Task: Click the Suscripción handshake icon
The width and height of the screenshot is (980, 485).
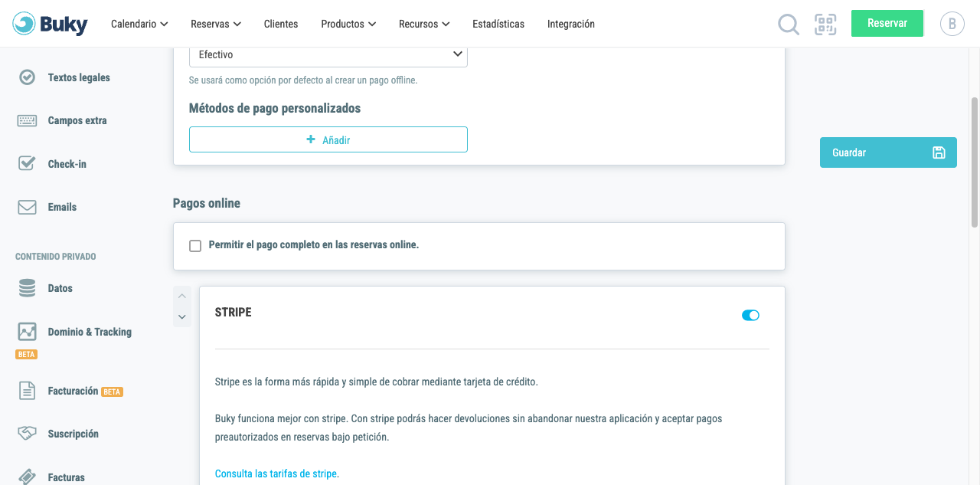Action: coord(27,434)
